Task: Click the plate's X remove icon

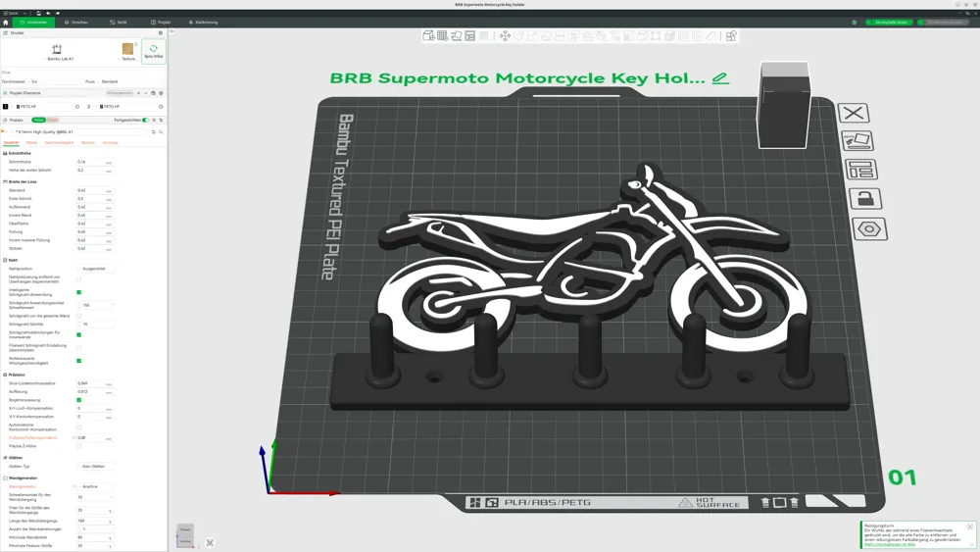Action: pyautogui.click(x=854, y=113)
